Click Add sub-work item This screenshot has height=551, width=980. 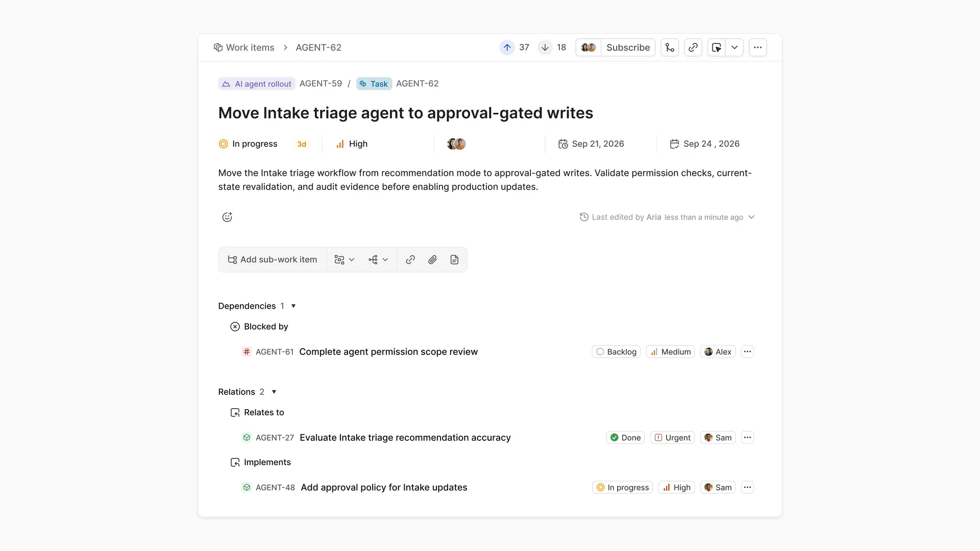coord(273,260)
